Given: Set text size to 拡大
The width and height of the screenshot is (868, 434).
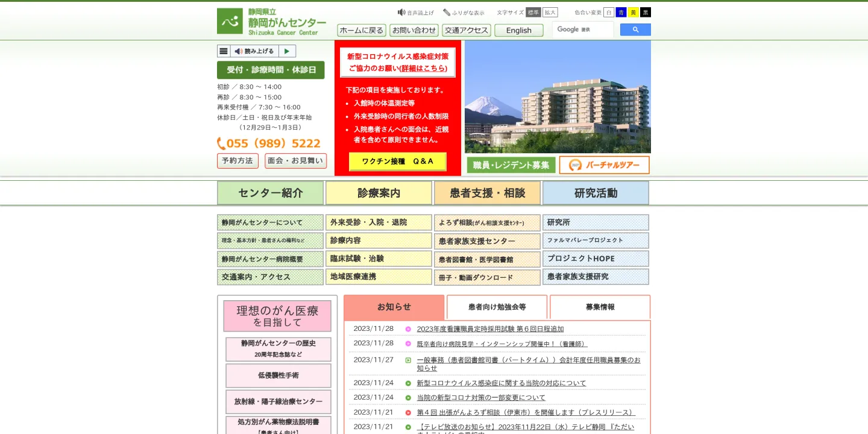Looking at the screenshot, I should (550, 12).
